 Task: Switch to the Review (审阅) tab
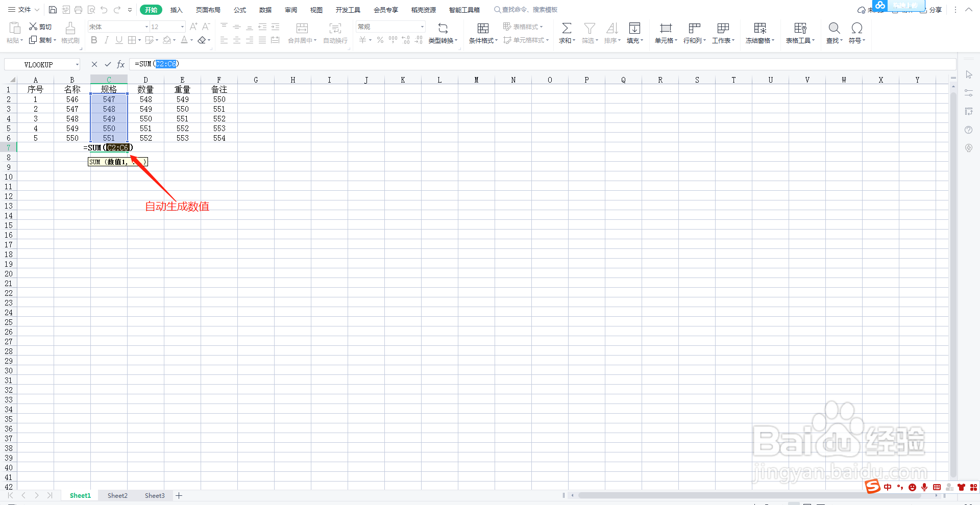[x=291, y=10]
